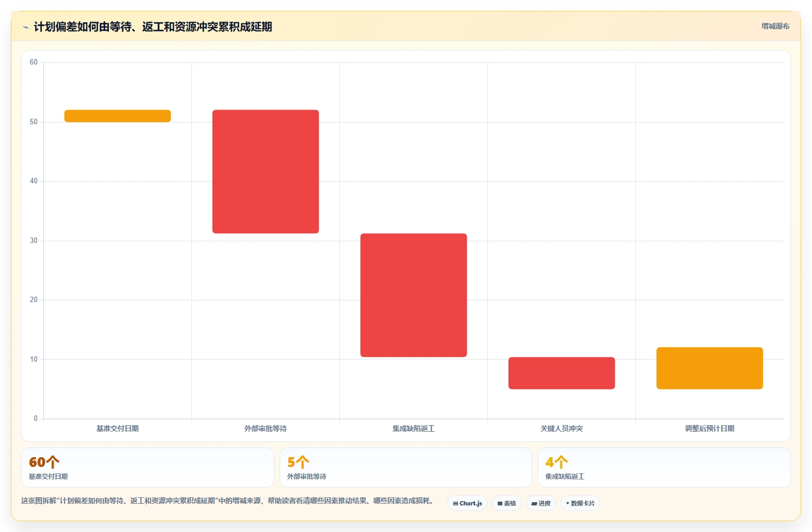Select the Chart.js tag
812x532 pixels.
click(x=467, y=503)
